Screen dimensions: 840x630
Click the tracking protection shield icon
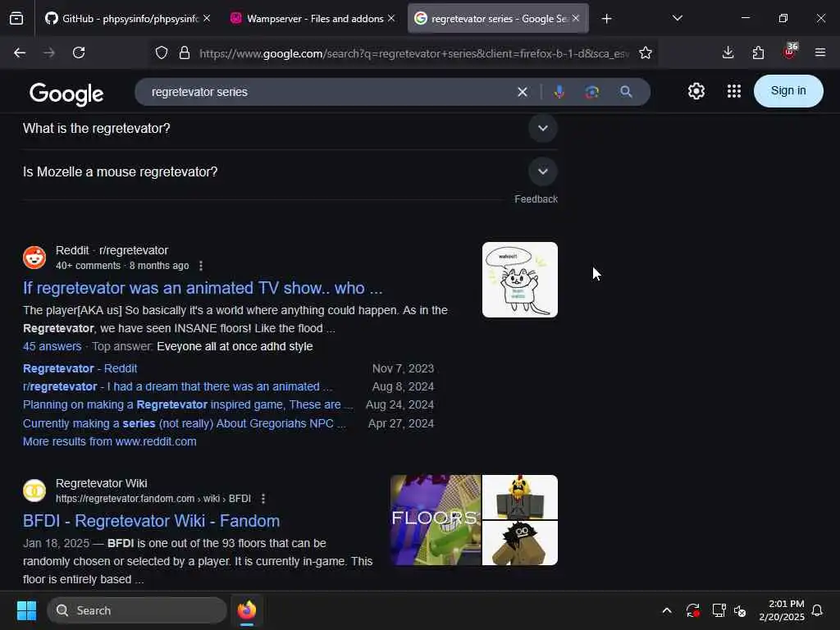162,52
